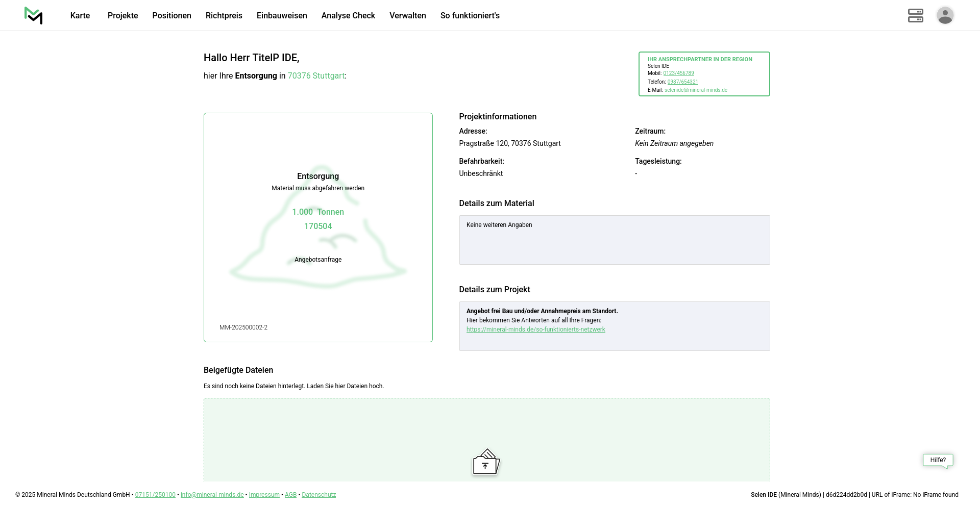The width and height of the screenshot is (980, 507).
Task: Open the Karte menu item
Action: coord(80,16)
